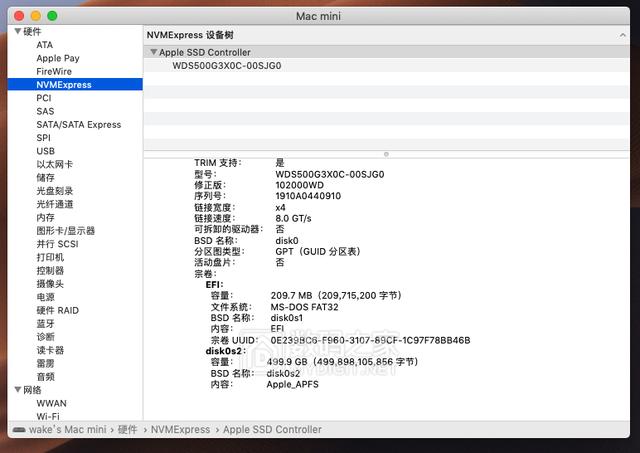This screenshot has width=640, height=453.
Task: Open SATA/SATA Express entry
Action: coord(79,124)
